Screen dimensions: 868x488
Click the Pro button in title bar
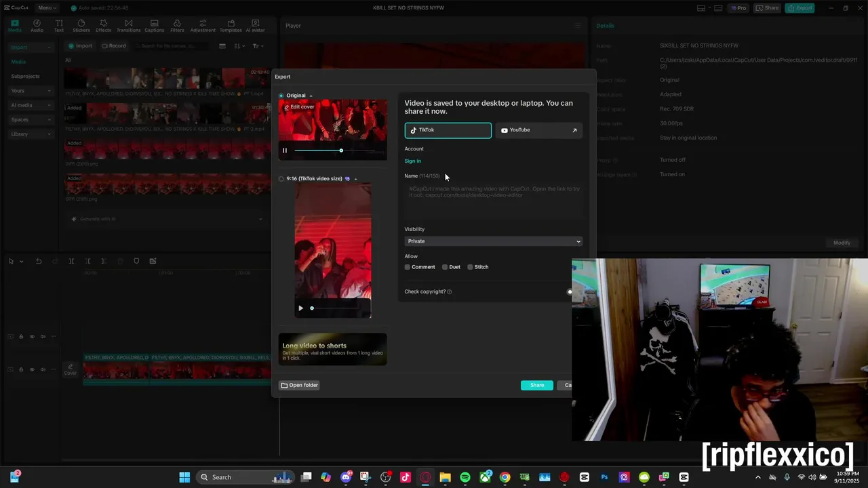(x=738, y=8)
